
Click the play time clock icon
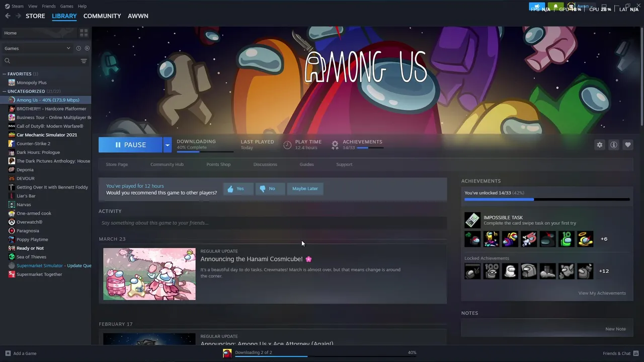click(287, 145)
